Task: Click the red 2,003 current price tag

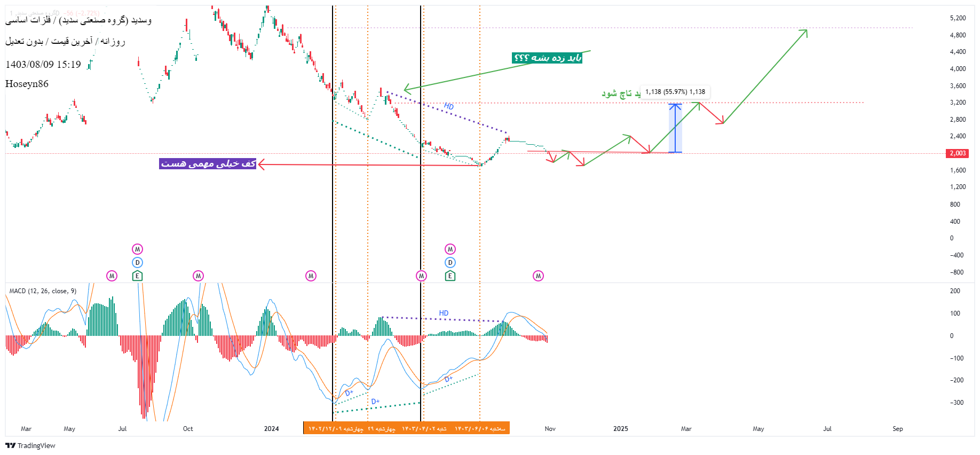Action: [958, 153]
